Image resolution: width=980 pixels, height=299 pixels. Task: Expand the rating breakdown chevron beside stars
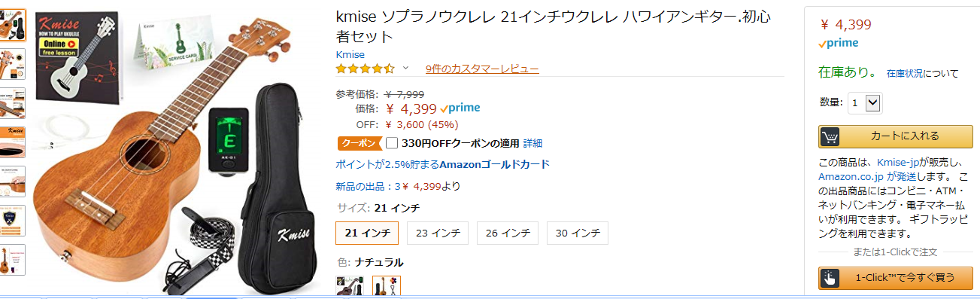pyautogui.click(x=405, y=69)
